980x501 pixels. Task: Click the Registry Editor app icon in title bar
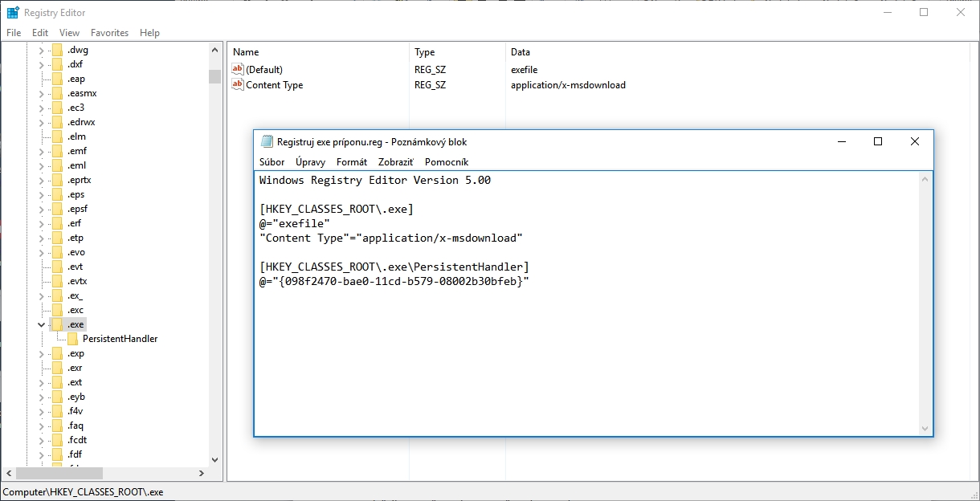[x=13, y=13]
